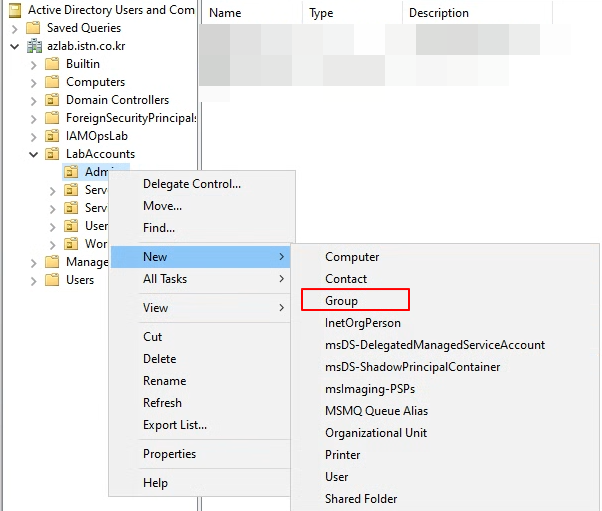Select the Builtin tree label
Screen dimensions: 602x511
pos(83,64)
